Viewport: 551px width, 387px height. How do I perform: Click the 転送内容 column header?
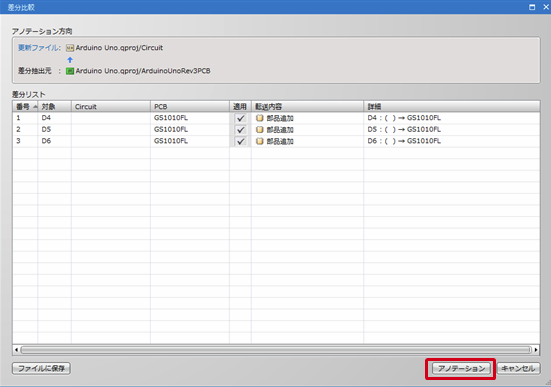pyautogui.click(x=307, y=107)
